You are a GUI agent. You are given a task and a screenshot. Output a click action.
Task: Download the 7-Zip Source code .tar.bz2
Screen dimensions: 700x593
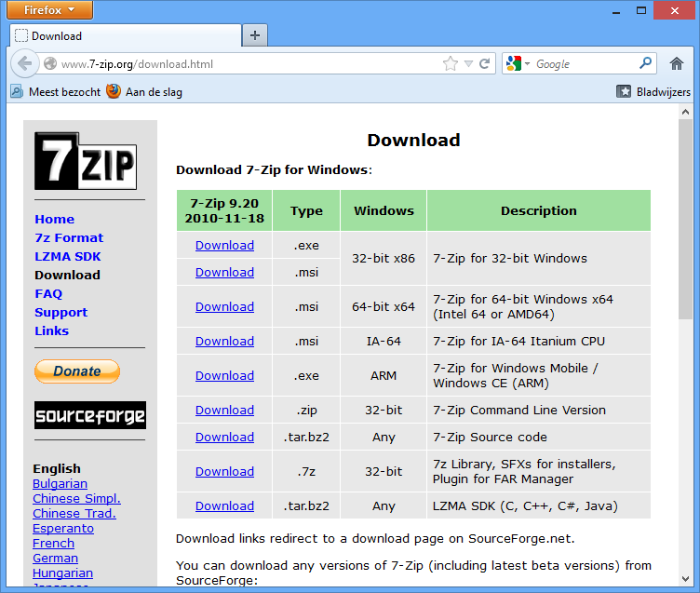(224, 437)
